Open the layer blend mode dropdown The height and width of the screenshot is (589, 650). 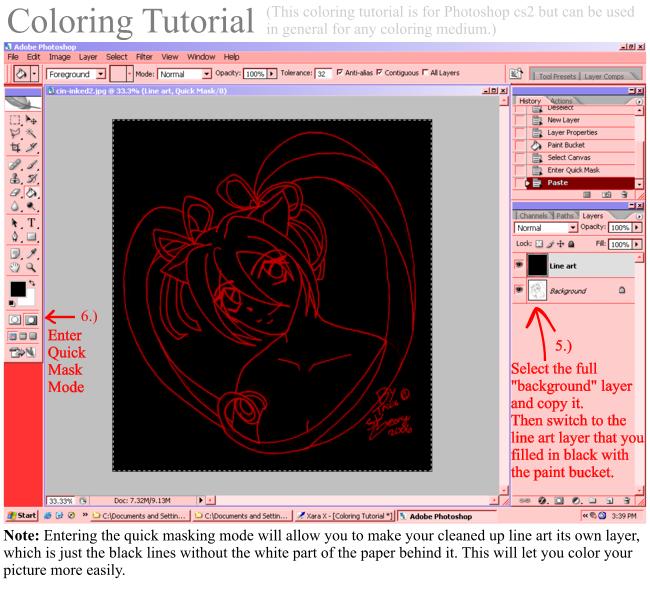tap(572, 228)
